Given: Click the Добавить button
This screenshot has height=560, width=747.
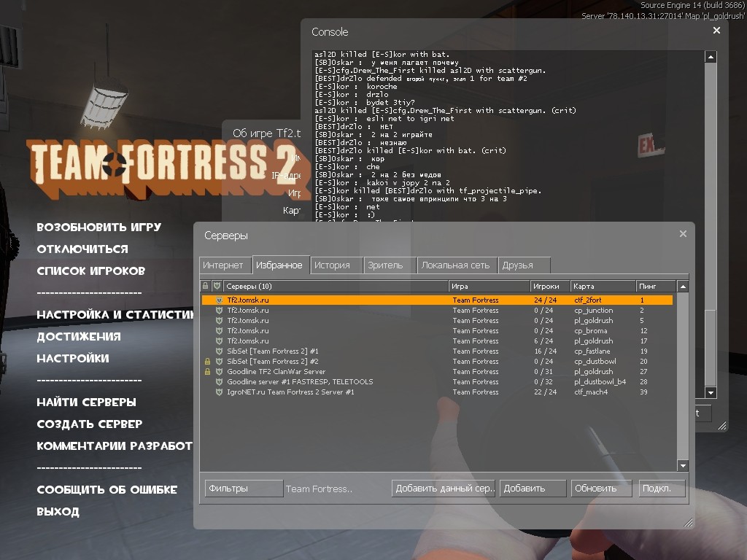Looking at the screenshot, I should pyautogui.click(x=533, y=489).
